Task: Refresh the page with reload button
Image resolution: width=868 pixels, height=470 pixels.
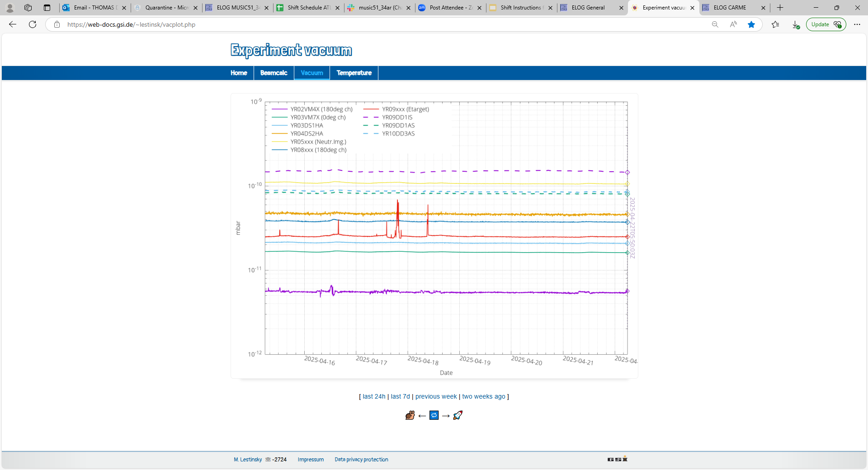Action: tap(33, 24)
